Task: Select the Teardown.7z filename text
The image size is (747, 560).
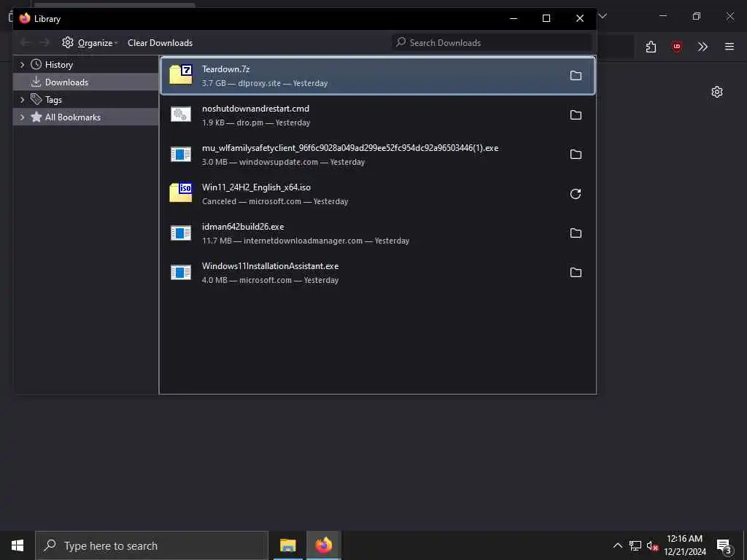Action: (x=226, y=69)
